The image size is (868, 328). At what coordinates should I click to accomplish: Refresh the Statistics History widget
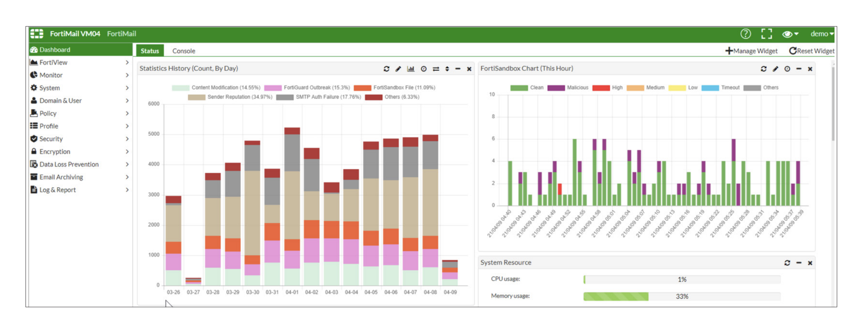pyautogui.click(x=386, y=69)
